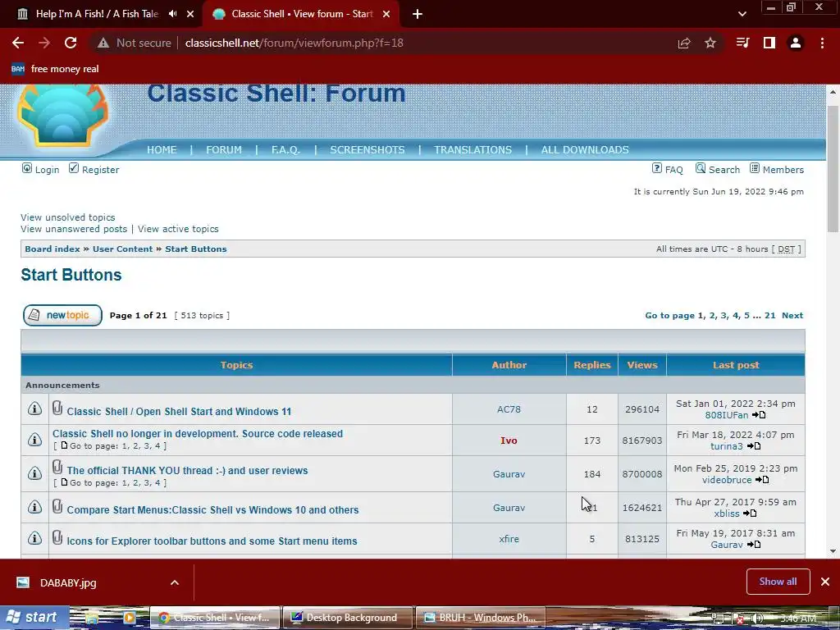Open the DABABY.jpg downloaded file
Screen dimensions: 840x630
point(68,583)
